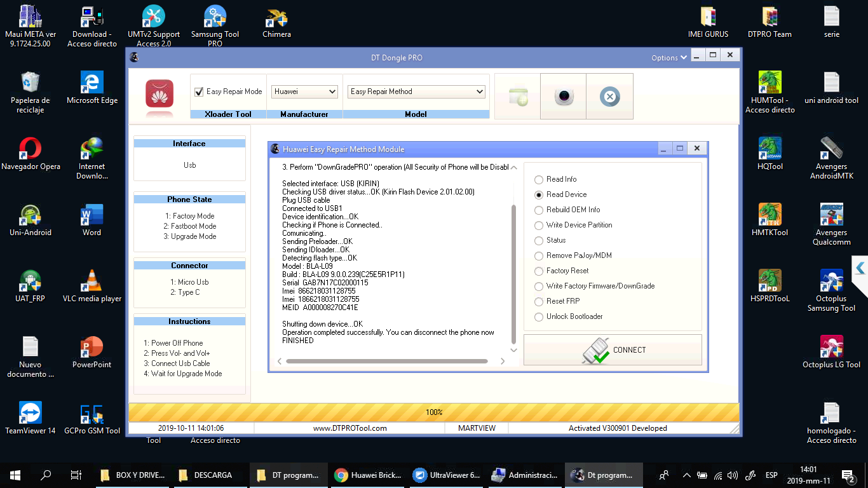Click the Serial GAB7N17C02000115 log line
The width and height of the screenshot is (868, 488).
[x=325, y=283]
